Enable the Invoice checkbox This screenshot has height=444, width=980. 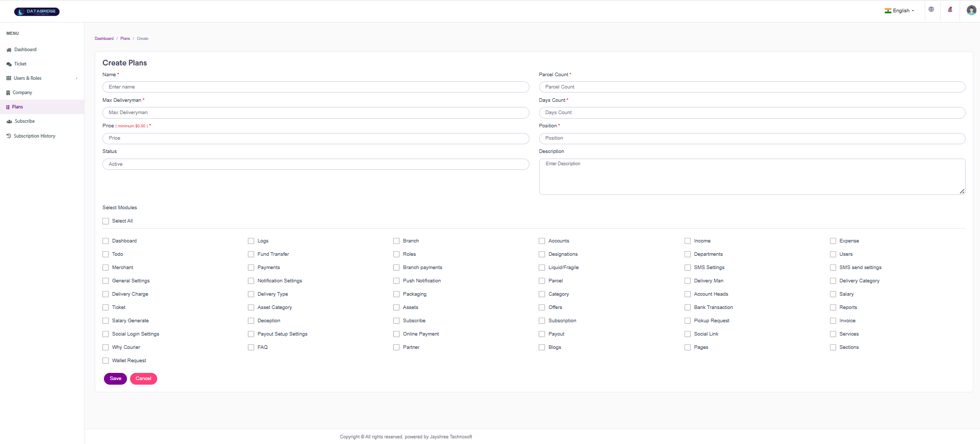pos(833,321)
